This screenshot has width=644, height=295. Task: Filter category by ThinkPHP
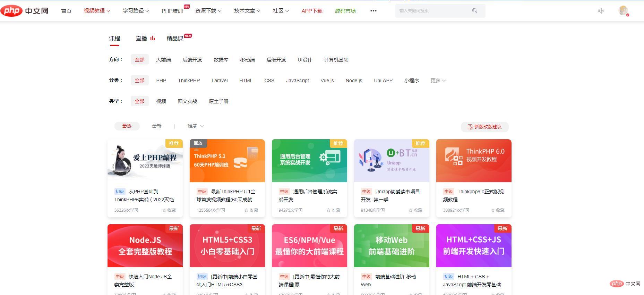coord(189,81)
